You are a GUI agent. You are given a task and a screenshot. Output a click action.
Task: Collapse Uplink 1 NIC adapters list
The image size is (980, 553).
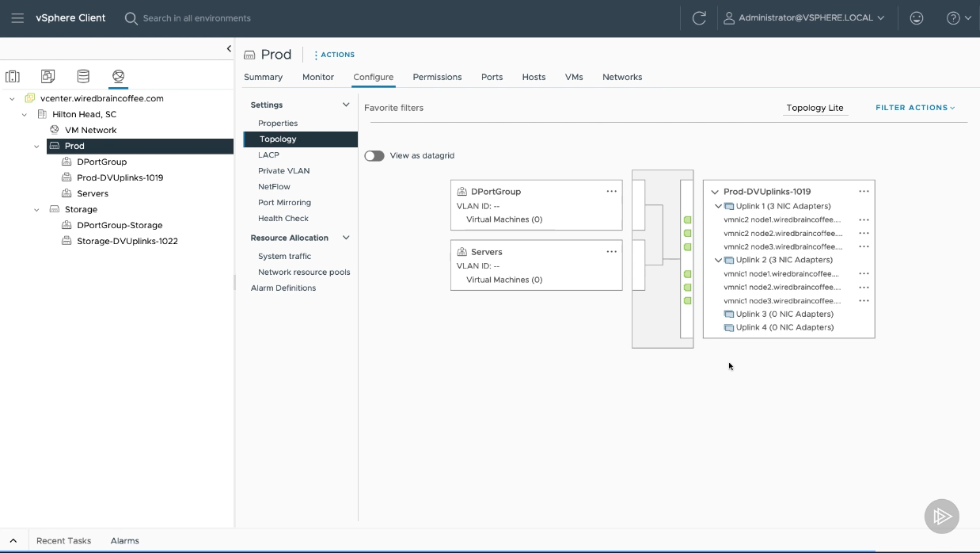[718, 206]
